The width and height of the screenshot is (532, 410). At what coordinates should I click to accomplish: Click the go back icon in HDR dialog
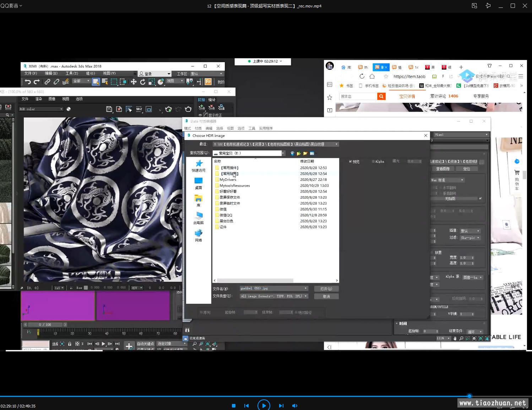[292, 153]
